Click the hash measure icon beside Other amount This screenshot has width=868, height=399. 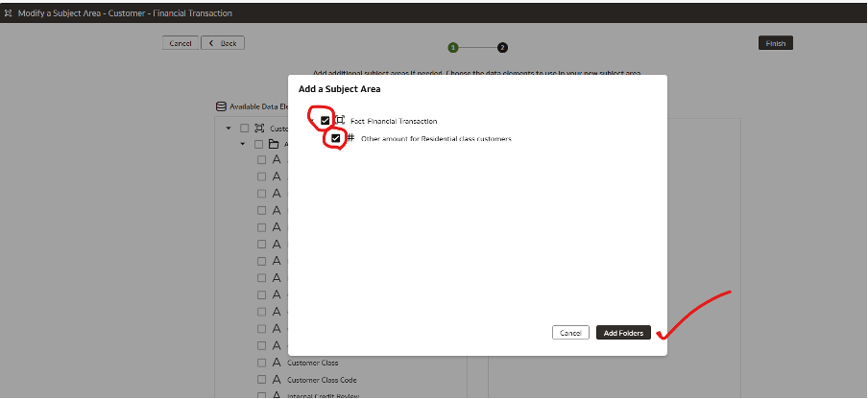click(x=350, y=138)
